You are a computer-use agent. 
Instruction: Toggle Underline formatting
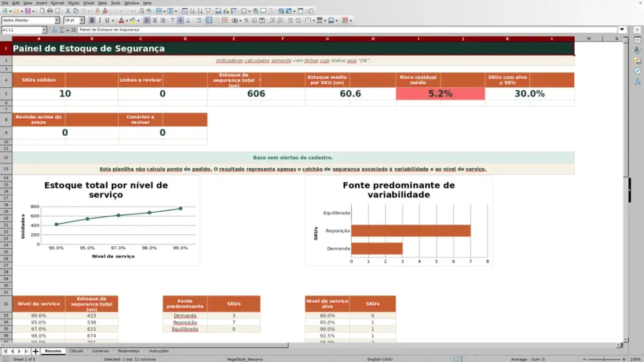[x=107, y=21]
